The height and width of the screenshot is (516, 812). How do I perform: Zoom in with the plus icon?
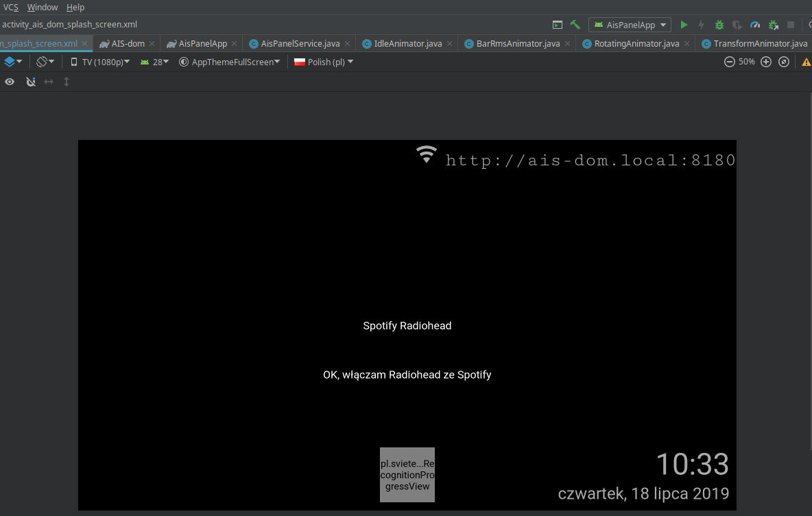pyautogui.click(x=766, y=62)
